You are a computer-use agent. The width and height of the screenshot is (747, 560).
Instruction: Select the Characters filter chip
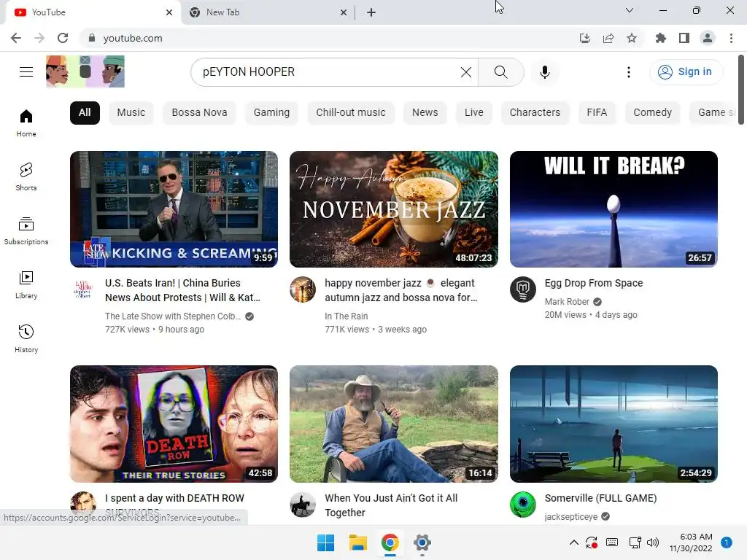[x=535, y=112]
